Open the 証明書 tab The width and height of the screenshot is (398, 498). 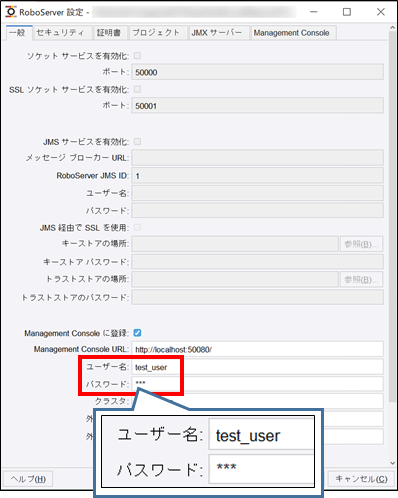click(110, 33)
